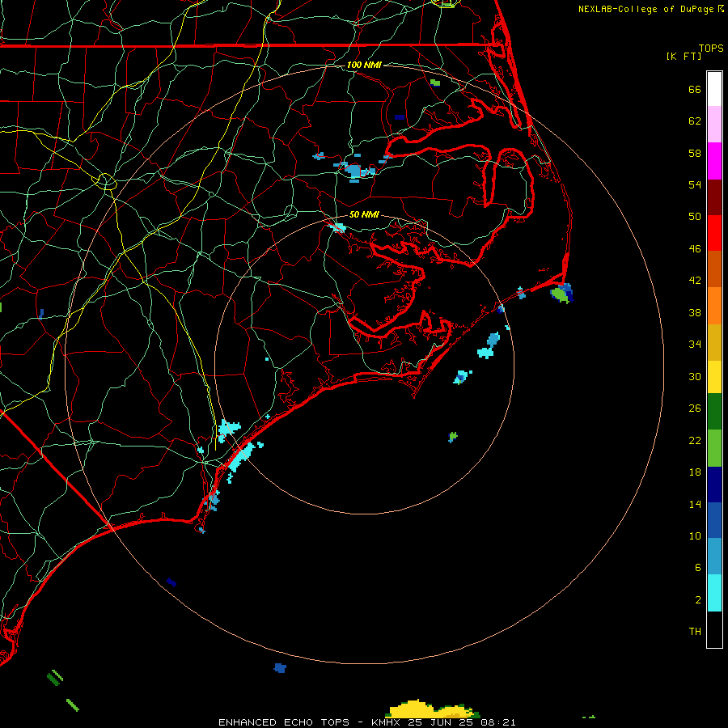
Task: Click the '18' legend value
Action: [x=695, y=472]
